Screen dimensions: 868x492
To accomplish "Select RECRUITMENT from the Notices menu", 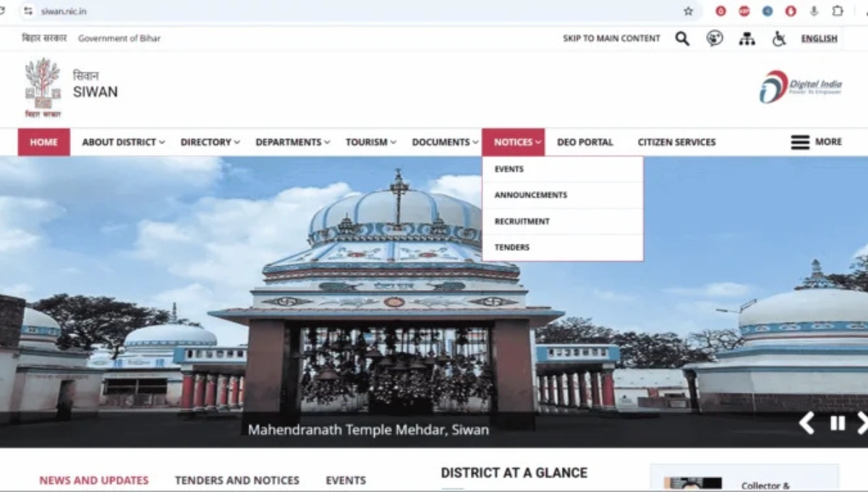I will pyautogui.click(x=522, y=221).
